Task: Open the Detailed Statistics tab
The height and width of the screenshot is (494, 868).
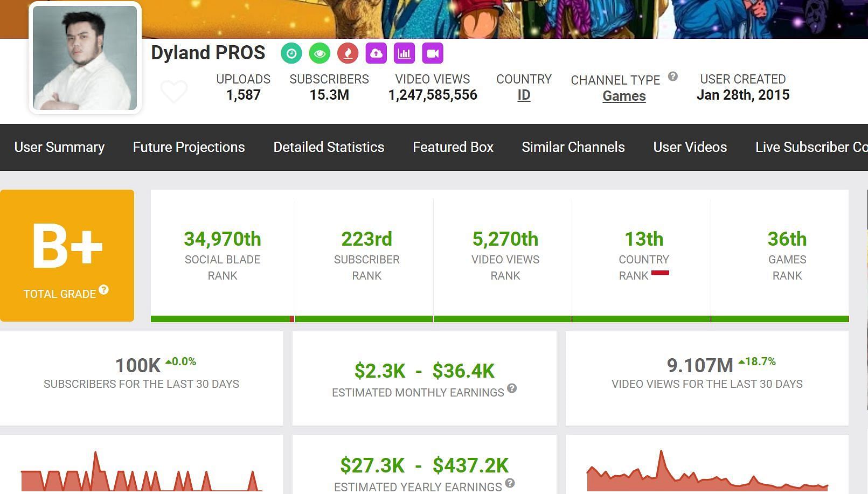Action: pyautogui.click(x=329, y=147)
